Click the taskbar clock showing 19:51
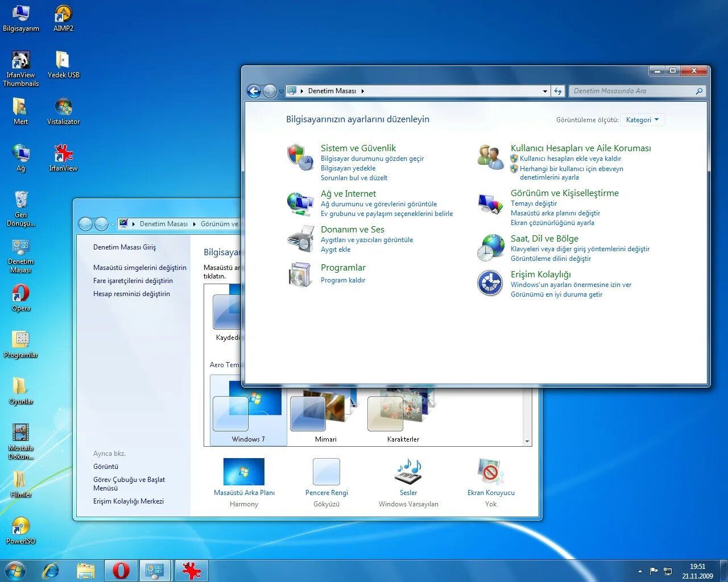This screenshot has height=582, width=728. (697, 571)
